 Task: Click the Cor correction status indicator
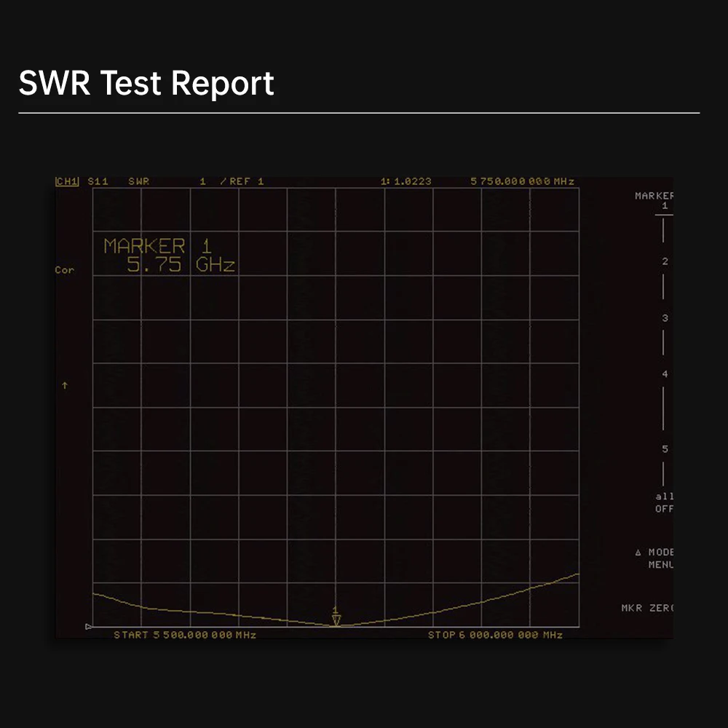pyautogui.click(x=64, y=270)
